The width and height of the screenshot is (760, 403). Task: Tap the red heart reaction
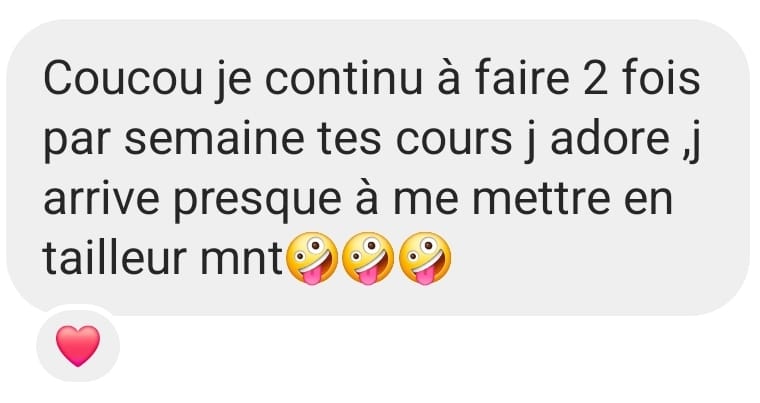[x=78, y=346]
